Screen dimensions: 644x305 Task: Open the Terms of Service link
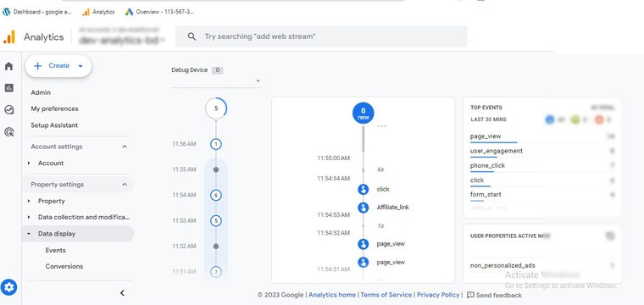click(x=386, y=295)
